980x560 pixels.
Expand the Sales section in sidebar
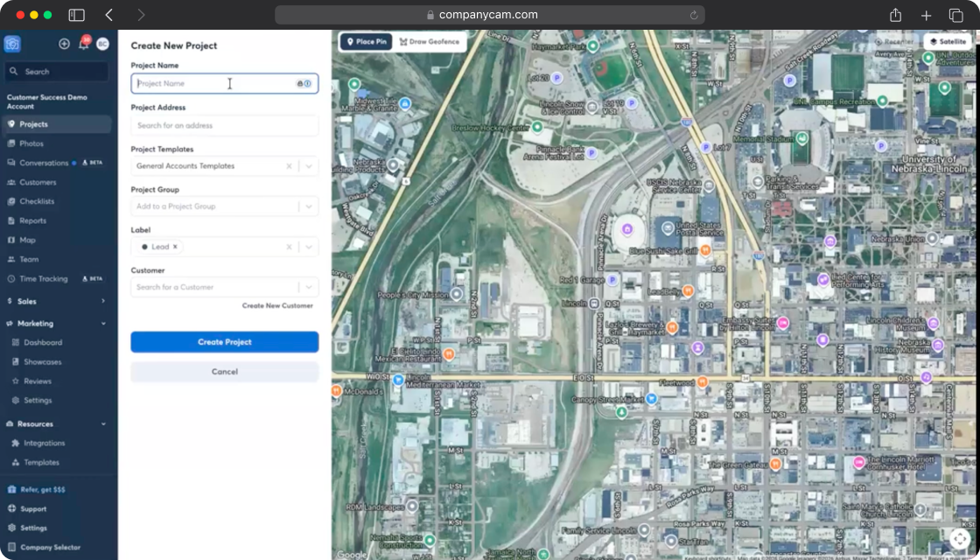click(58, 301)
